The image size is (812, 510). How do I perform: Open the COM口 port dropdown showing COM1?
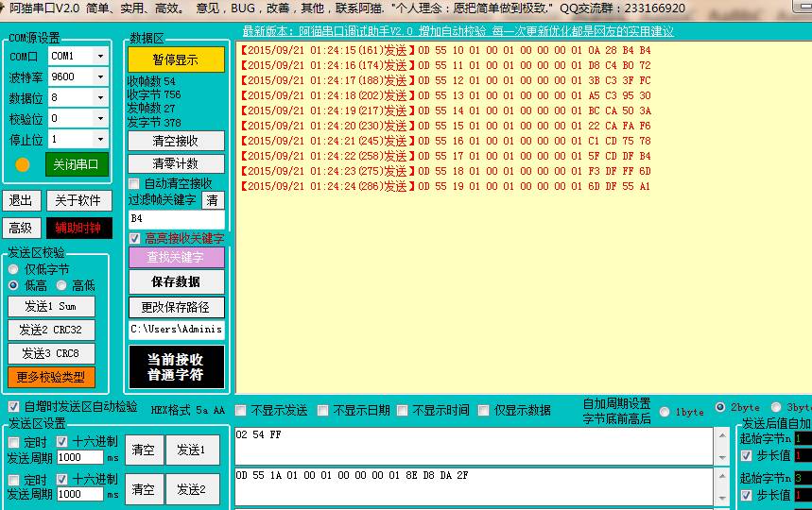[78, 56]
